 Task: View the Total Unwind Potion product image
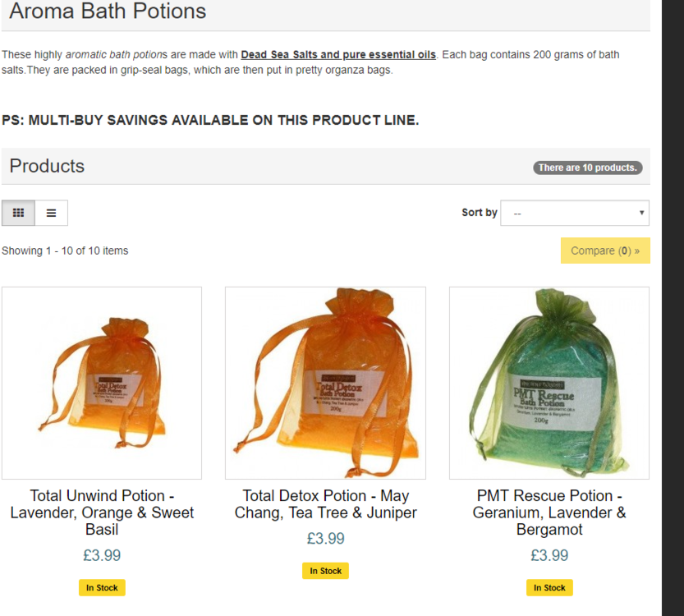click(x=101, y=381)
